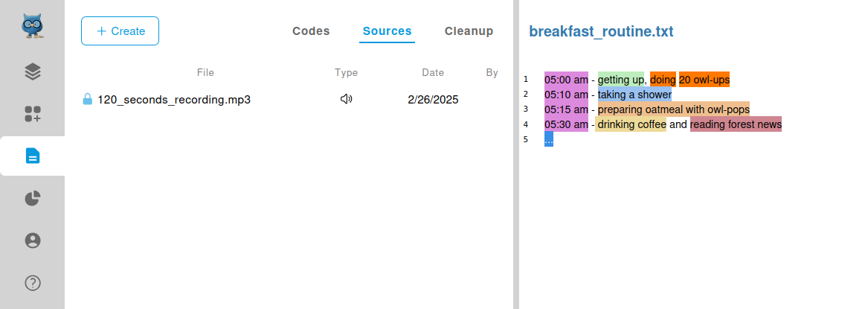Switch to the Sources tab
Screen dimensions: 868x309
click(387, 31)
